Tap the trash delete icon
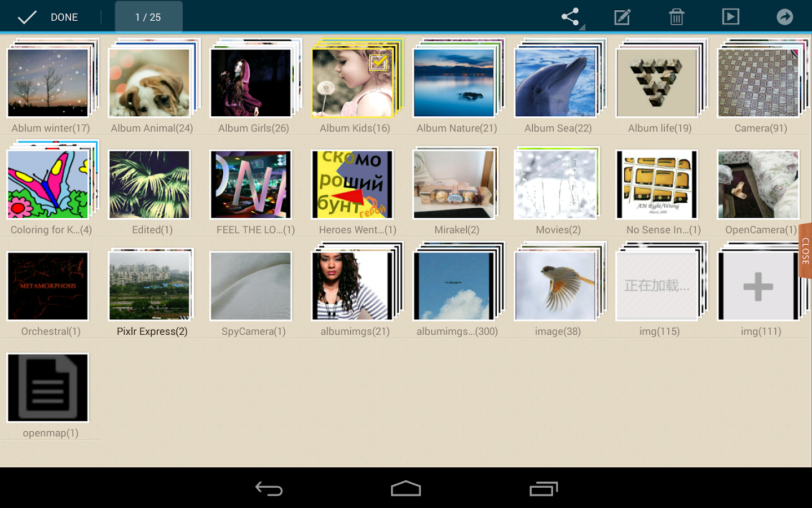812x508 pixels. (676, 17)
